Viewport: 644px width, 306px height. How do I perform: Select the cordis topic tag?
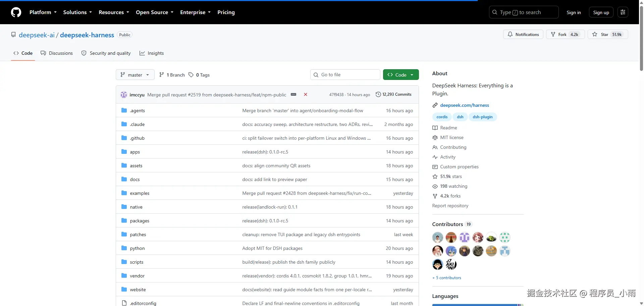click(x=442, y=117)
